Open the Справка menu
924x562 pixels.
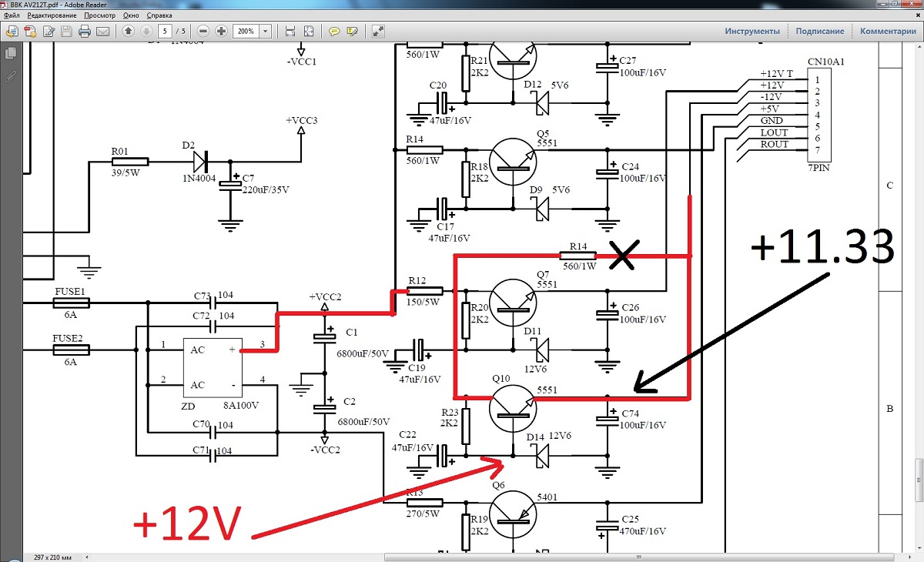tap(159, 15)
